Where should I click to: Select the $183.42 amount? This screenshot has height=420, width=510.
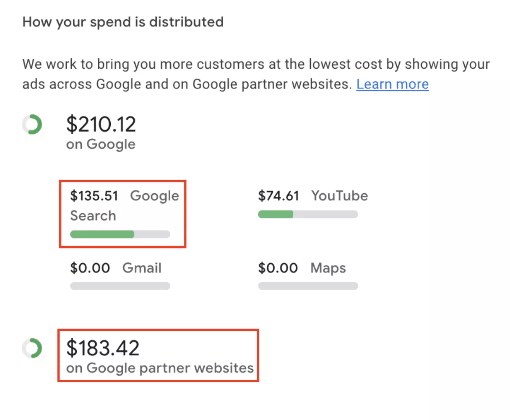[x=103, y=348]
